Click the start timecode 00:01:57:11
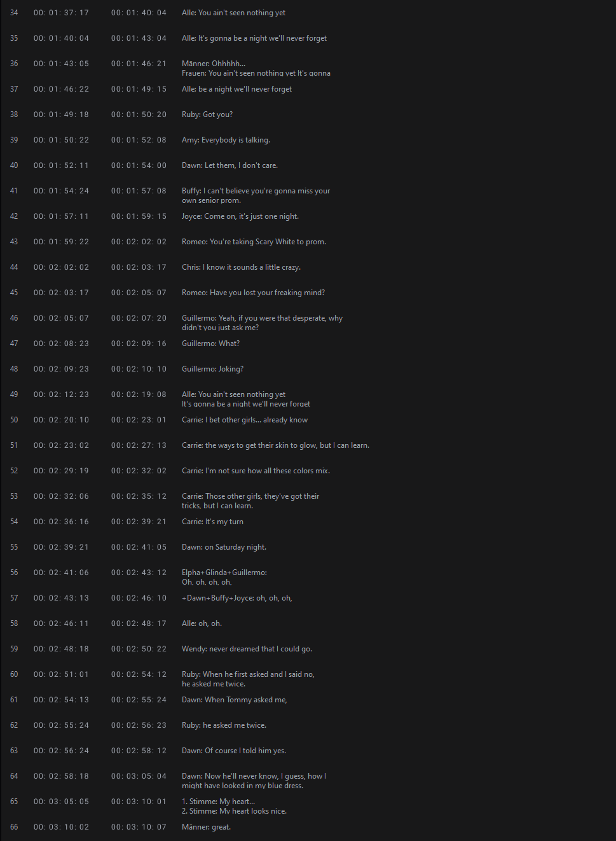 coord(61,216)
